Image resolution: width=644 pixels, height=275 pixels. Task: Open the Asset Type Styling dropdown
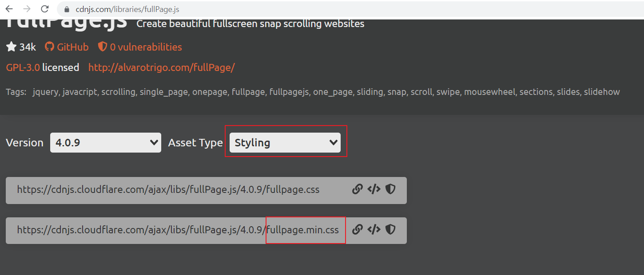tap(285, 143)
